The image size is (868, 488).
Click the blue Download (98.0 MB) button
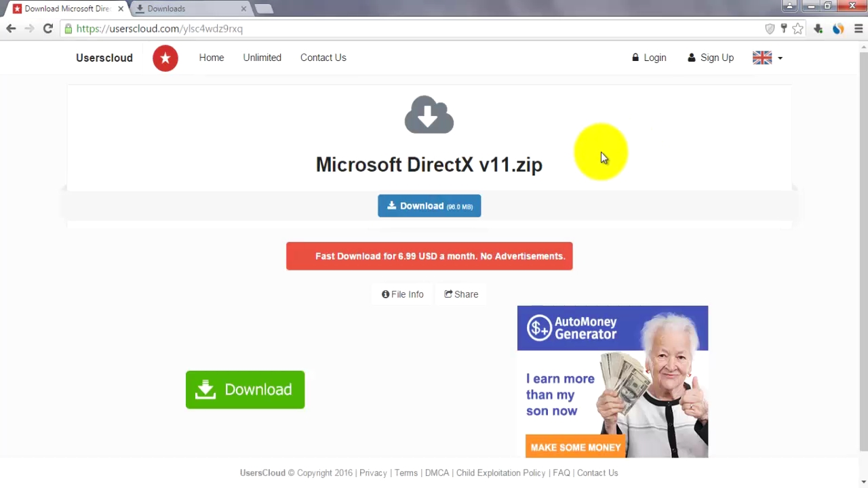click(x=429, y=206)
